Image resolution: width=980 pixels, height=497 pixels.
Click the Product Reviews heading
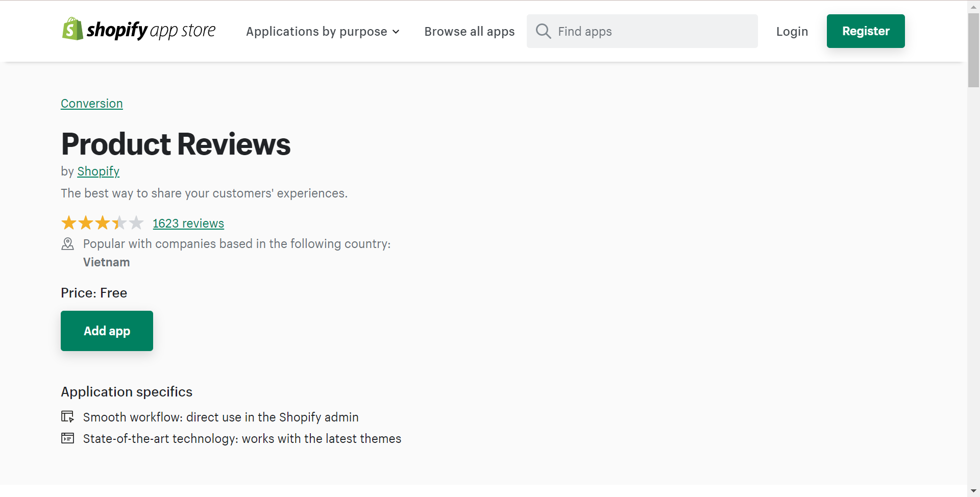click(176, 144)
